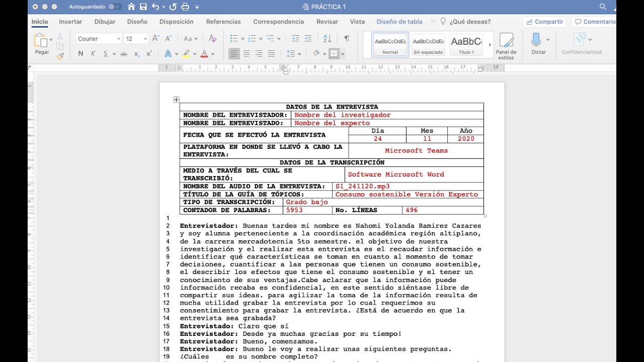Switch to the Referencias tab
644x362 pixels.
(x=223, y=22)
